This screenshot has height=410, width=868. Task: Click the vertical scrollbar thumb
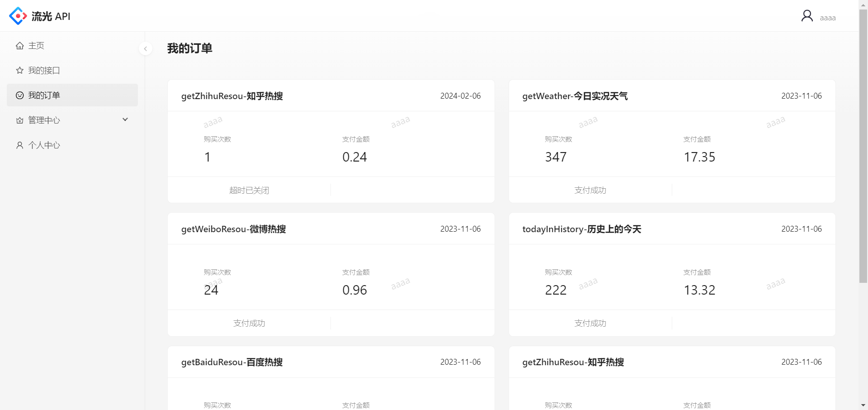point(863,146)
